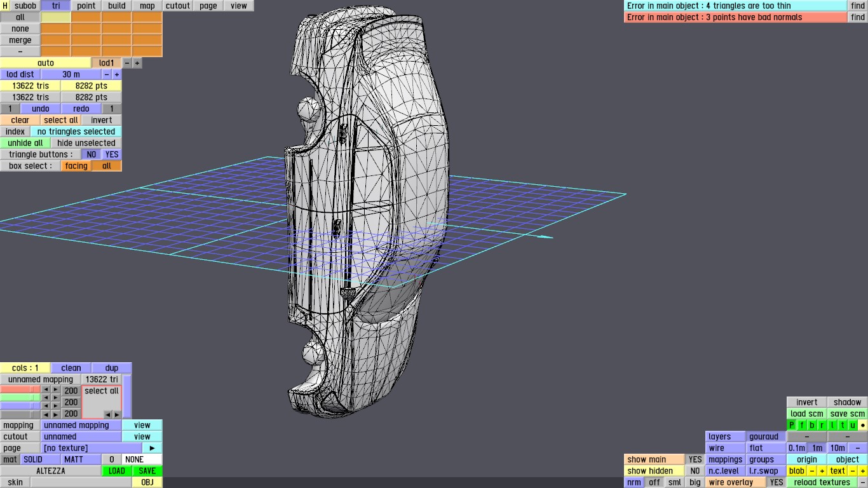Click the arrow beside no texture page
Image resolution: width=868 pixels, height=488 pixels.
point(153,448)
